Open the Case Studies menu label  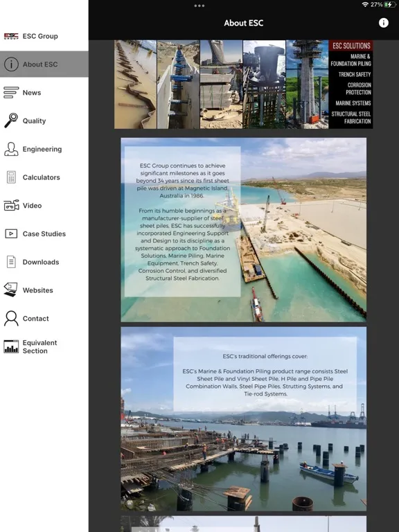(x=44, y=233)
